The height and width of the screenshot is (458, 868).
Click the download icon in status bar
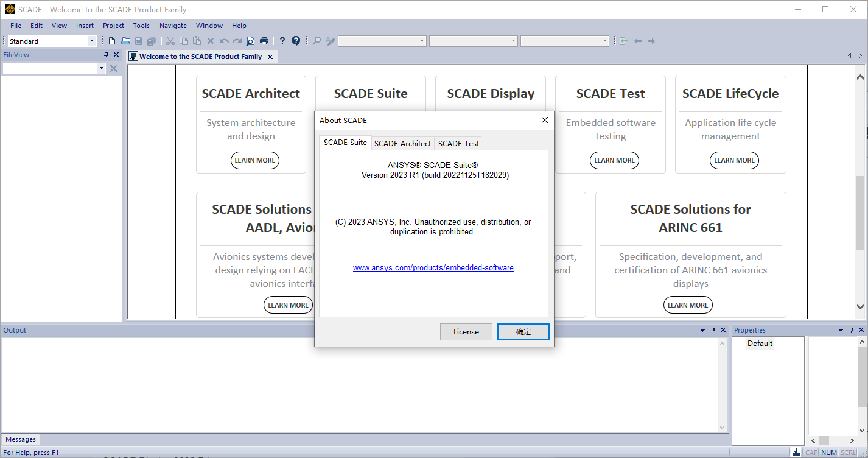click(796, 452)
